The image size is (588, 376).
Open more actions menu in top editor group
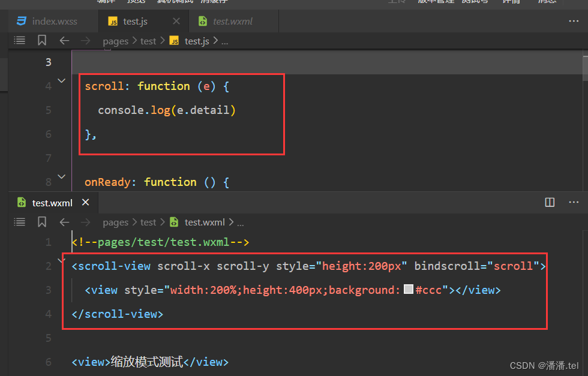point(574,21)
